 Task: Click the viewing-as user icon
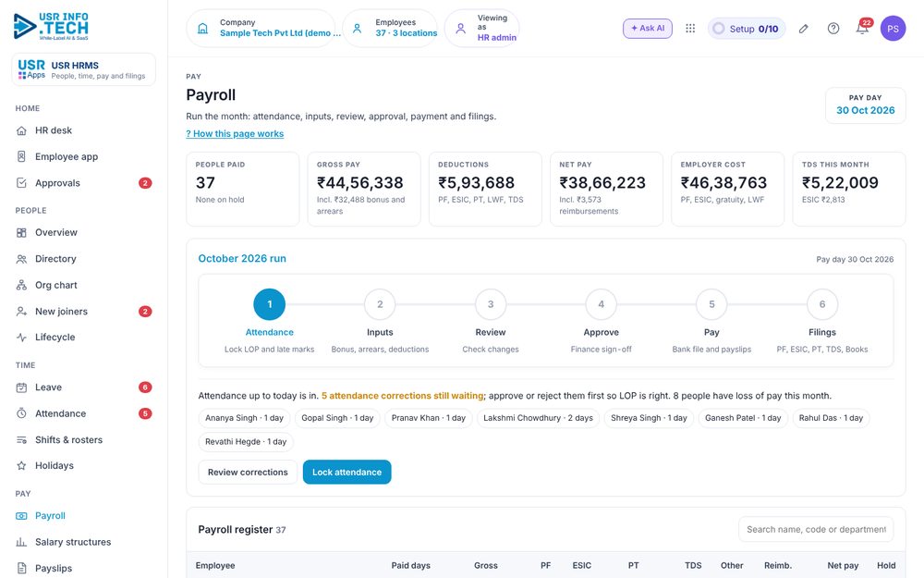tap(461, 29)
